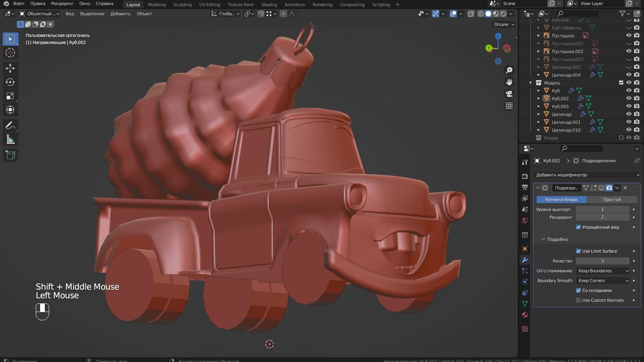
Task: Click the zoom view magnifier icon
Action: [x=509, y=70]
